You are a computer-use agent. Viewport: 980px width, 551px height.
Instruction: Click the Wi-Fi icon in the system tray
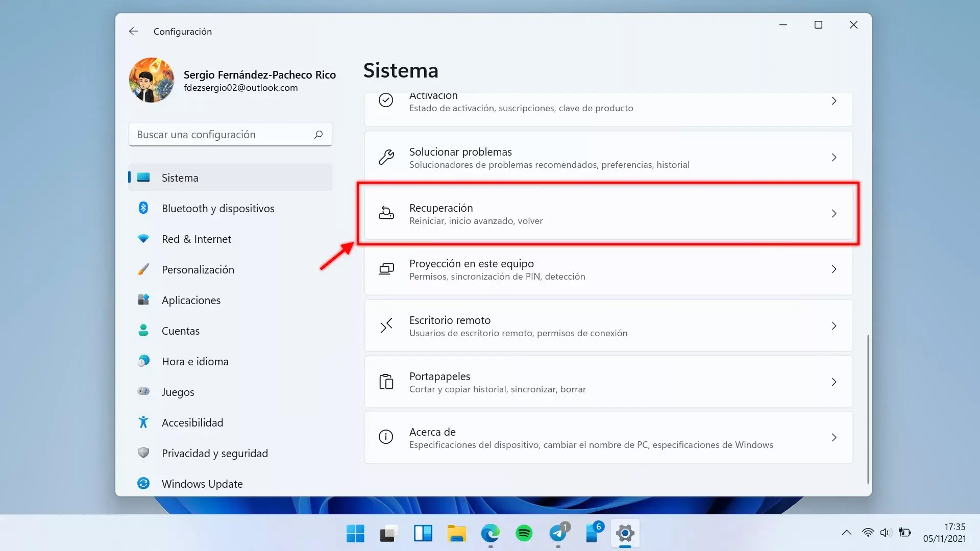pyautogui.click(x=868, y=532)
